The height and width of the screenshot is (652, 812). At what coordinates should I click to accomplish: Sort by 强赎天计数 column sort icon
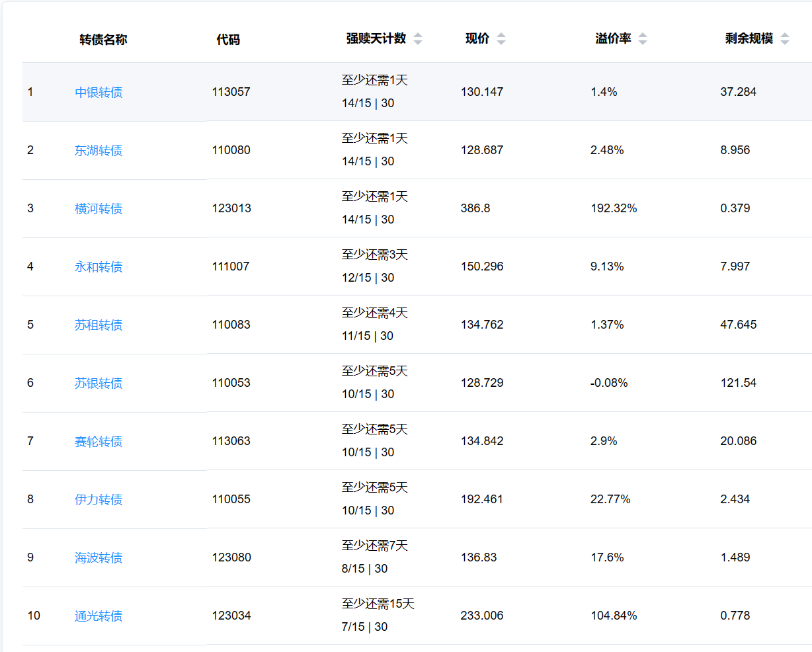(417, 39)
